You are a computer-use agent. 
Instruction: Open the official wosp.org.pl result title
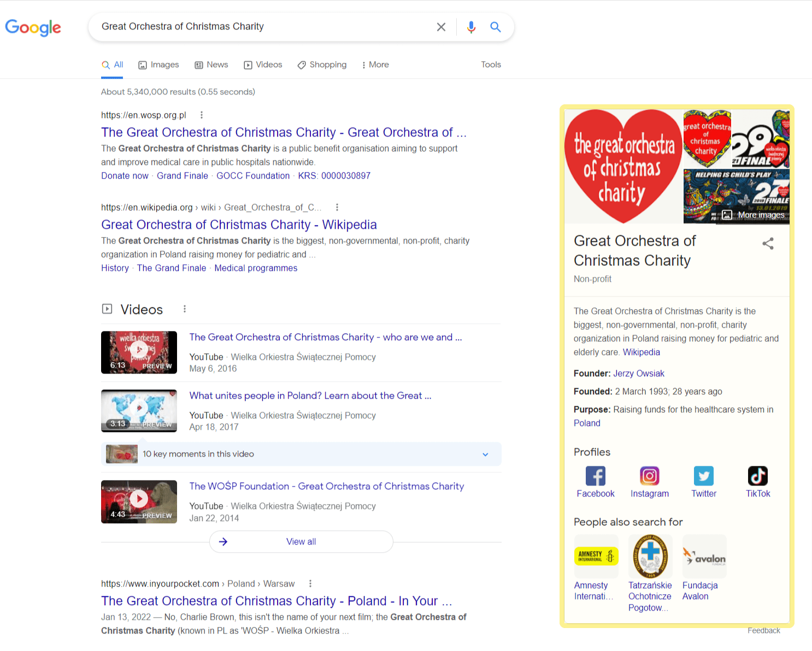pyautogui.click(x=284, y=132)
